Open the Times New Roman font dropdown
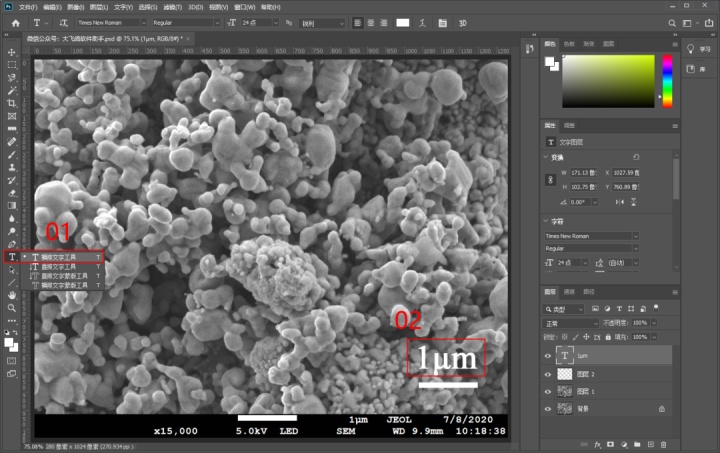The width and height of the screenshot is (720, 453). coord(112,22)
